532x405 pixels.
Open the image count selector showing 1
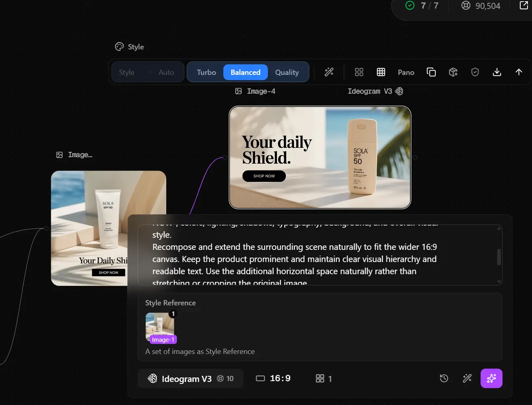[x=324, y=378]
